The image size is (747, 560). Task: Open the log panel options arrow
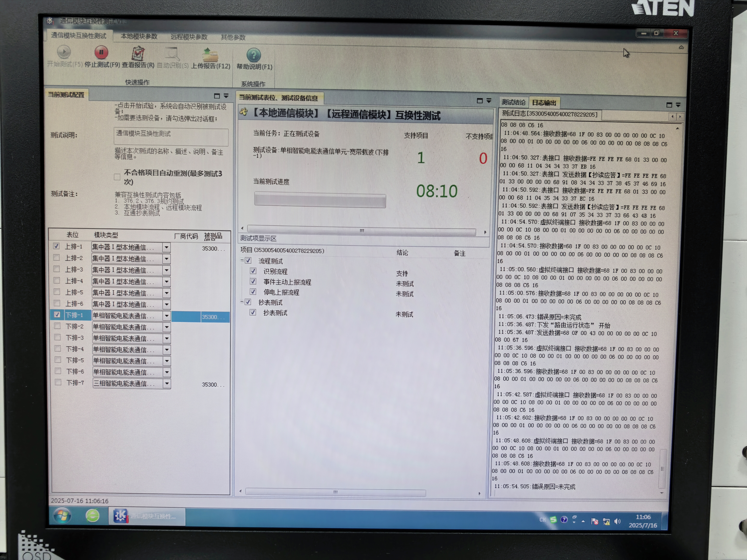click(678, 105)
